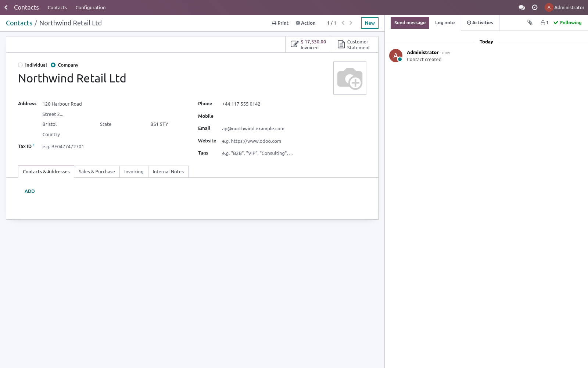
Task: Click the New button
Action: pos(370,23)
